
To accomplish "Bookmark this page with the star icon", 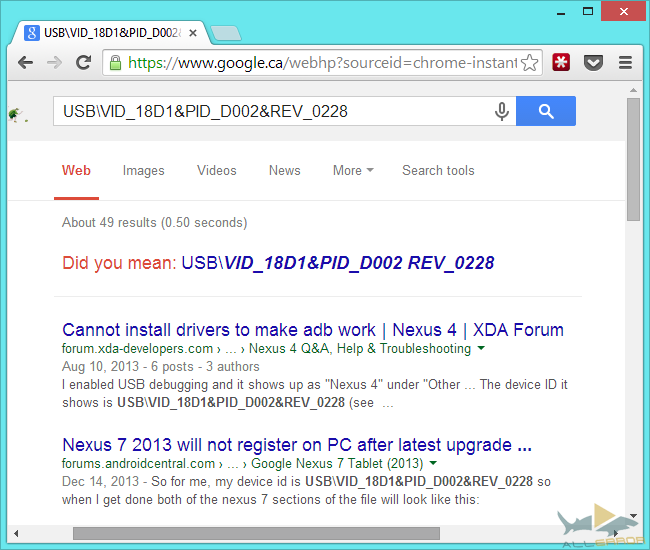I will point(530,62).
